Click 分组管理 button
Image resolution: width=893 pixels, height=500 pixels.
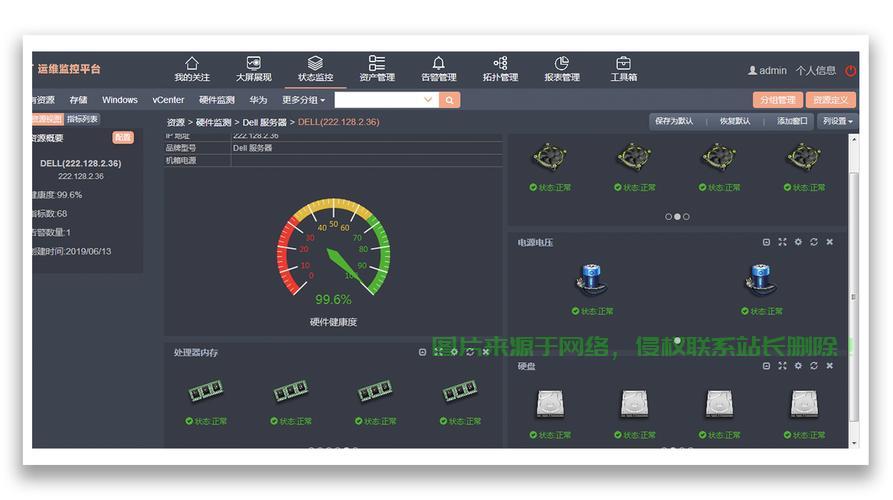pyautogui.click(x=777, y=100)
